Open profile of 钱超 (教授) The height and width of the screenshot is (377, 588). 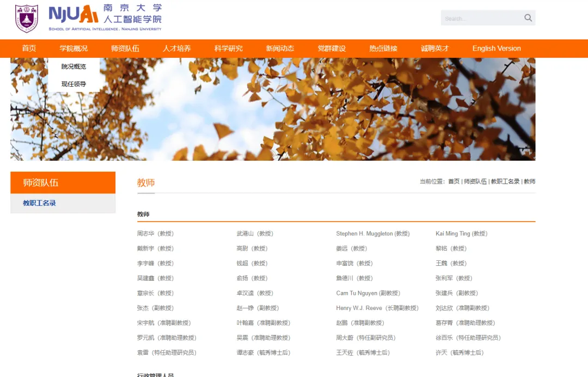252,263
